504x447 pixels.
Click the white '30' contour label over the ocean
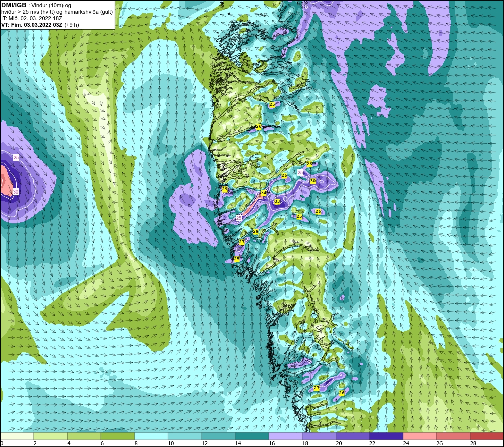16,192
